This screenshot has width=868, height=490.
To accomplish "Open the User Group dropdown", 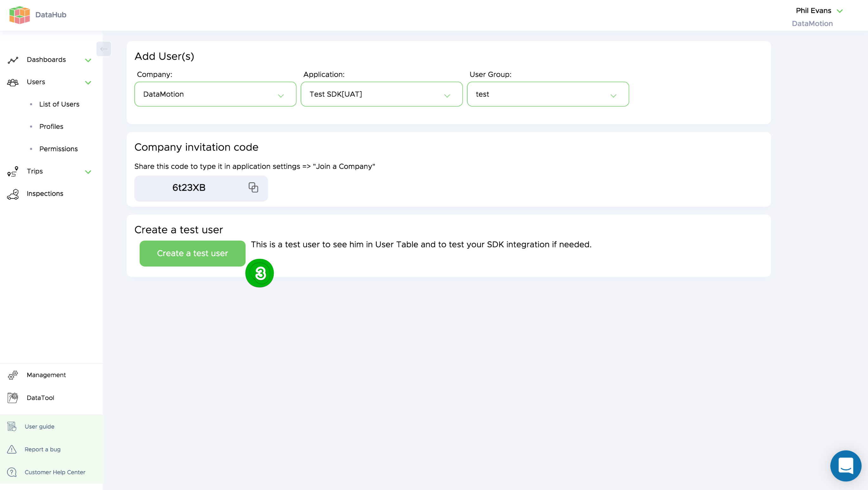I will (547, 94).
